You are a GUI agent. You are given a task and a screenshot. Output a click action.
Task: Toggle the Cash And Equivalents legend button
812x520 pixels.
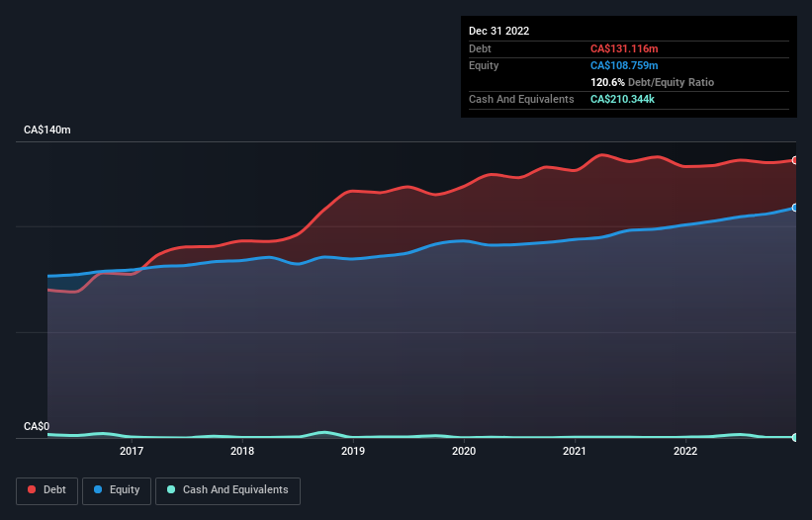click(x=227, y=490)
